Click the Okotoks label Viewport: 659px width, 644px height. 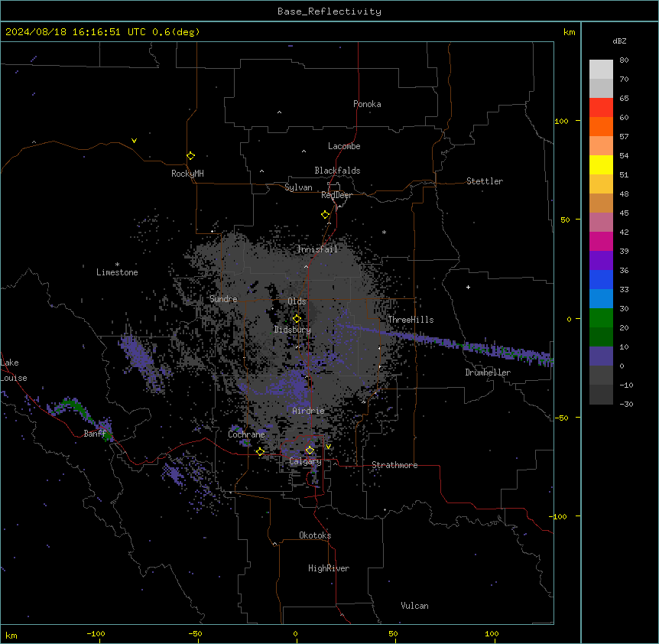coord(315,535)
